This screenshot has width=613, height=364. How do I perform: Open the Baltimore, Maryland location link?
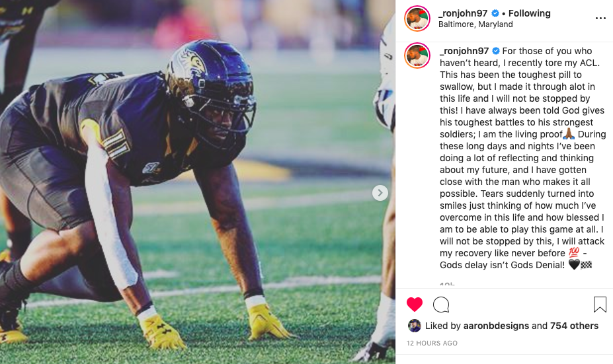point(475,24)
